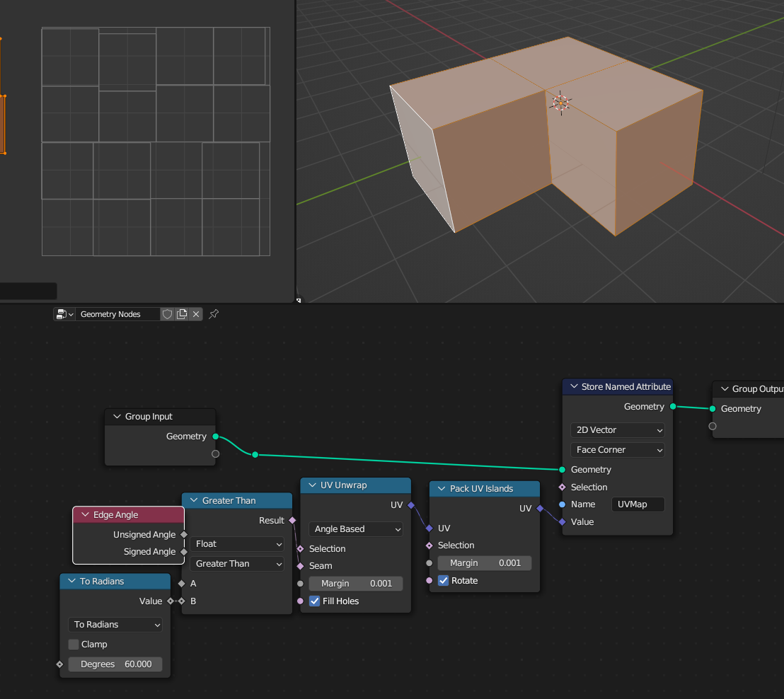Open the 2D Vector data type dropdown
The width and height of the screenshot is (784, 699).
[x=618, y=430]
